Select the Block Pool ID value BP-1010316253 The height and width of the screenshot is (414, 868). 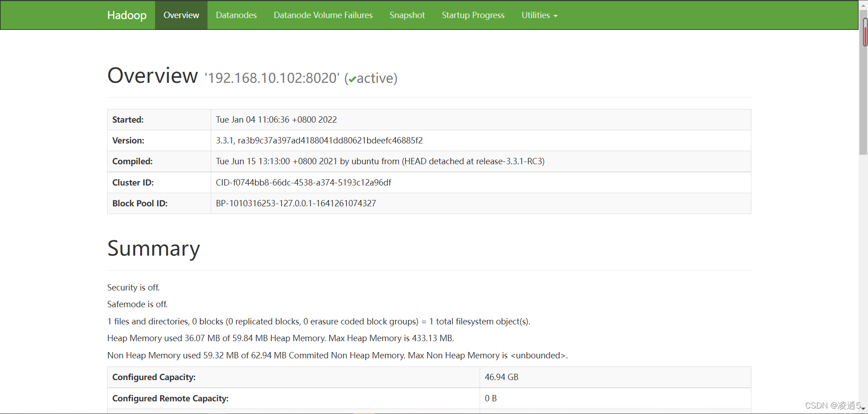296,203
